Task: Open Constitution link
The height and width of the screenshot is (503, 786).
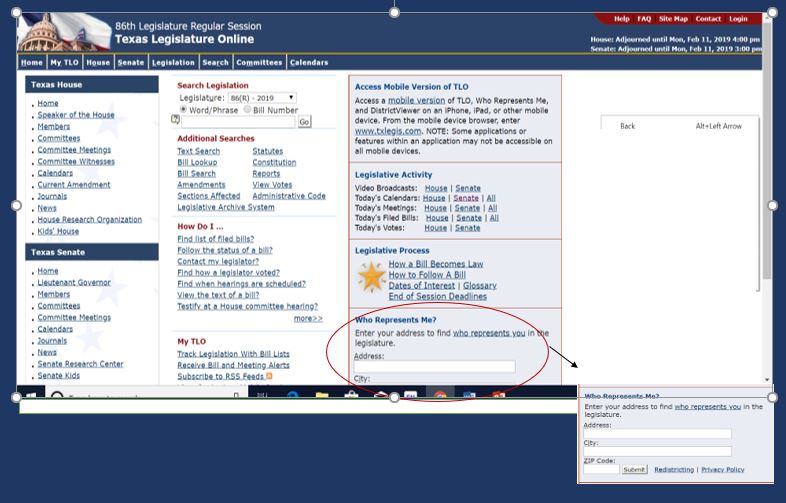Action: pyautogui.click(x=274, y=162)
